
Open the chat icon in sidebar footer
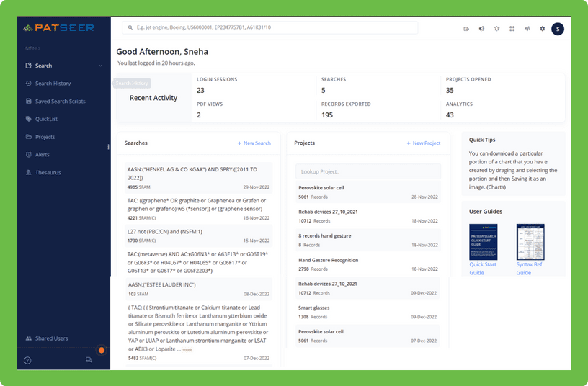click(89, 360)
